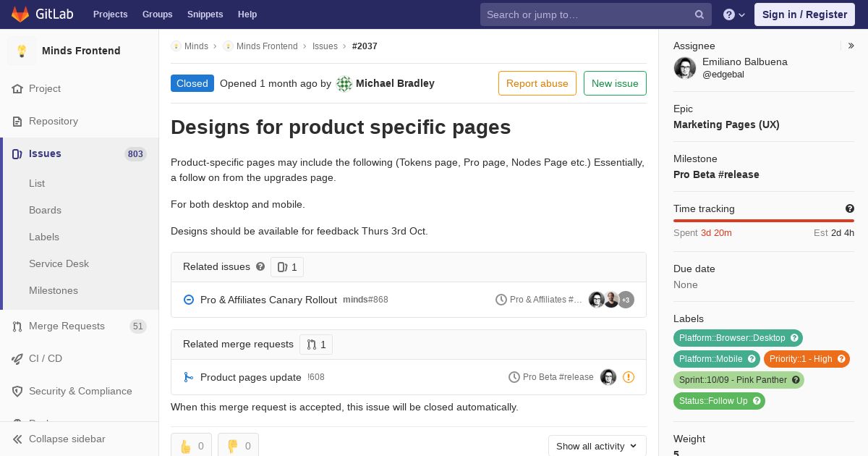Click the +3 assignees avatar badge
Image resolution: width=868 pixels, height=456 pixels.
[x=626, y=300]
